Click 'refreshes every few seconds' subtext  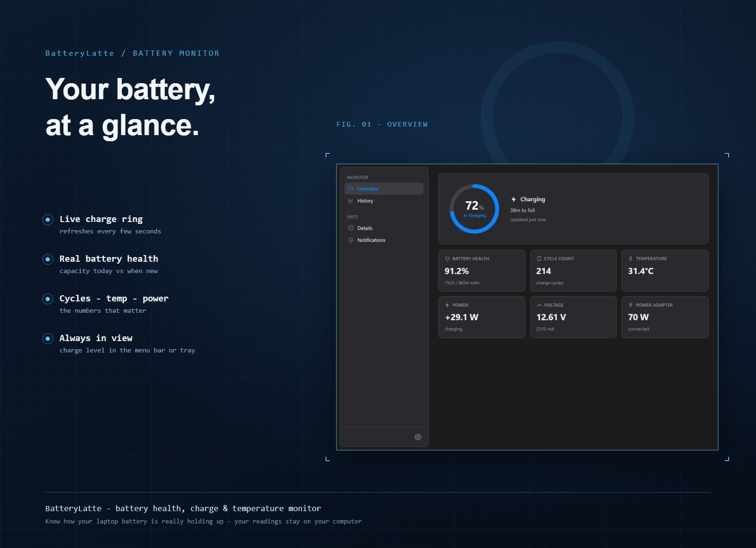pyautogui.click(x=111, y=231)
